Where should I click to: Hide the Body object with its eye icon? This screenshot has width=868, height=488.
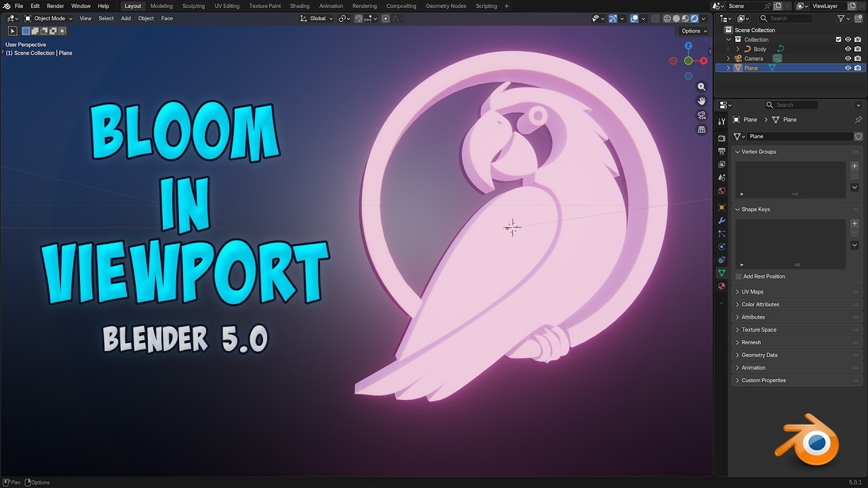pos(848,49)
